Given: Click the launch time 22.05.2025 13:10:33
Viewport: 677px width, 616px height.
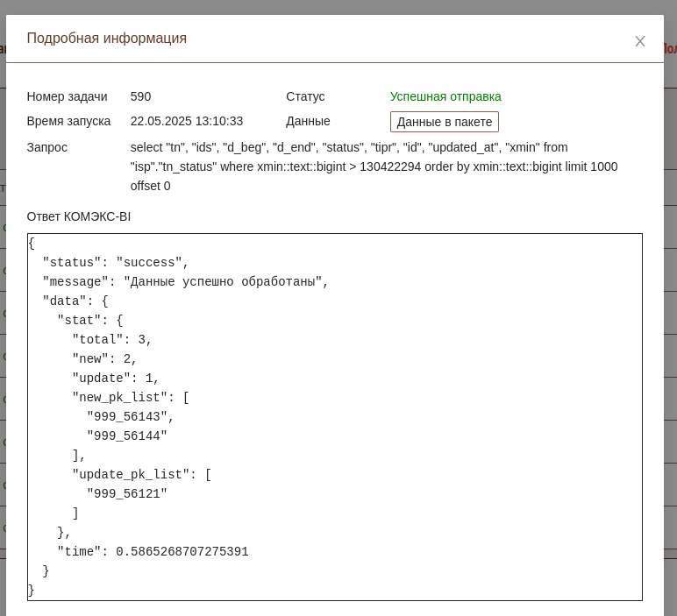Looking at the screenshot, I should 186,121.
